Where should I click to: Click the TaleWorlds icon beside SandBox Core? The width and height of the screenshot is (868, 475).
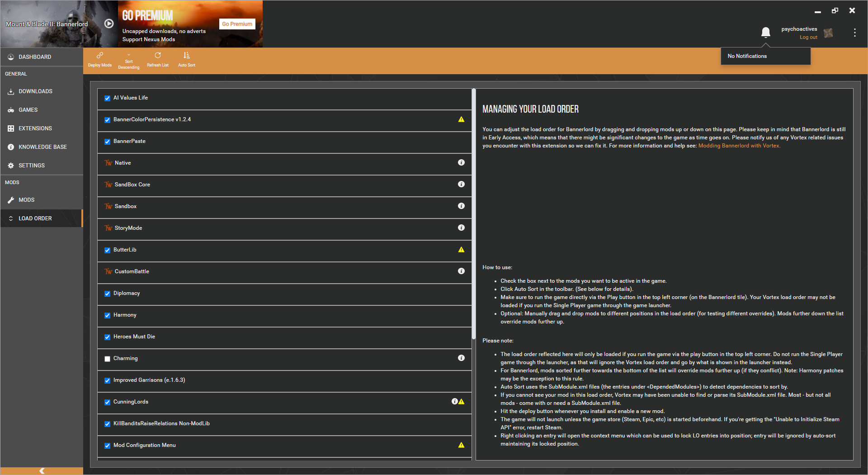click(x=108, y=185)
